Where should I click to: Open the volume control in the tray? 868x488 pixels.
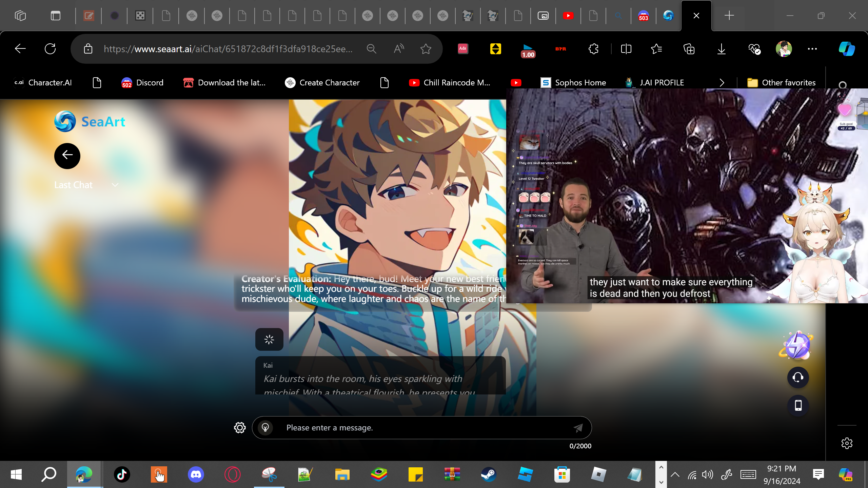click(708, 474)
